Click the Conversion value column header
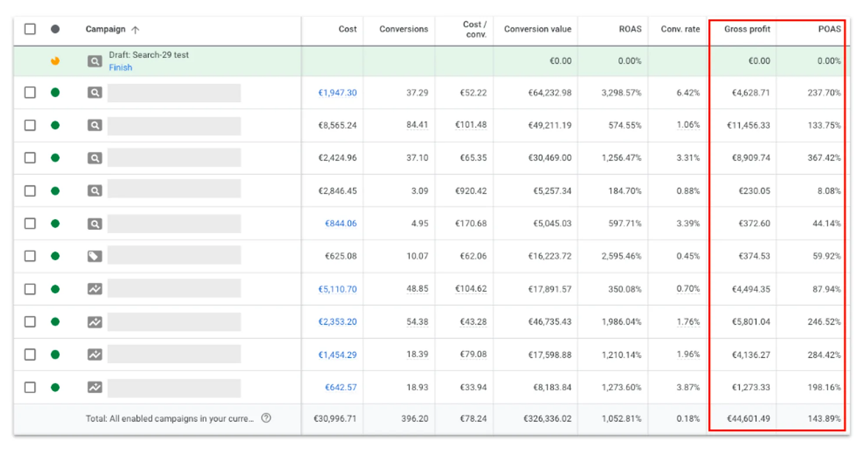The height and width of the screenshot is (451, 868). [x=537, y=29]
